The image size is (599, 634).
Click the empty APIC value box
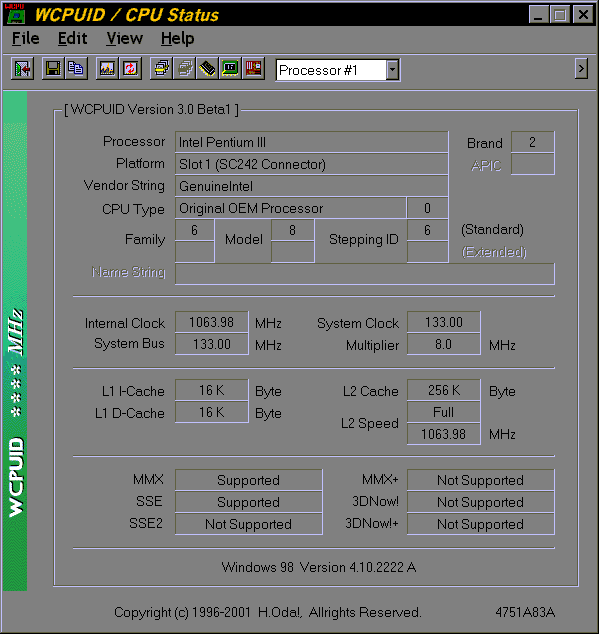click(x=533, y=164)
